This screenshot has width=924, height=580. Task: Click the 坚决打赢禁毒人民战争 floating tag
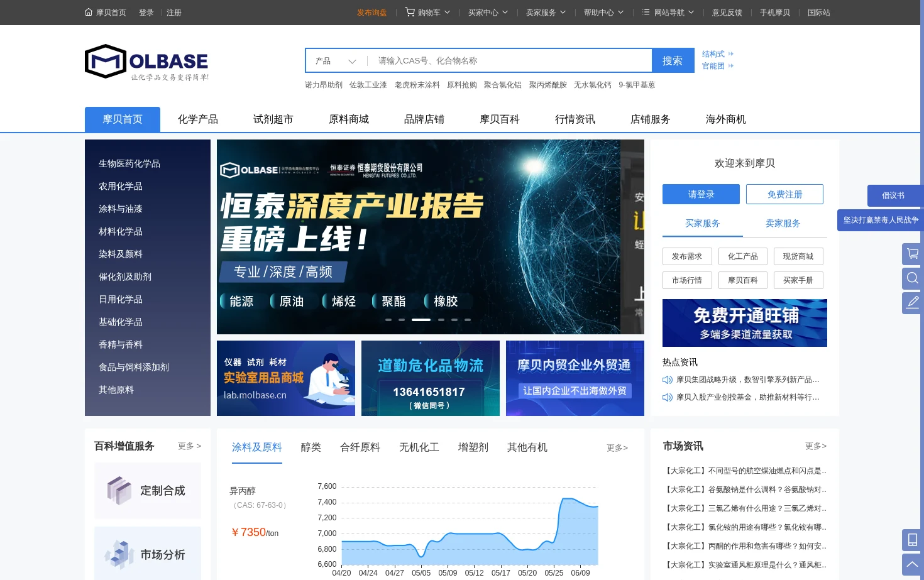pos(880,221)
